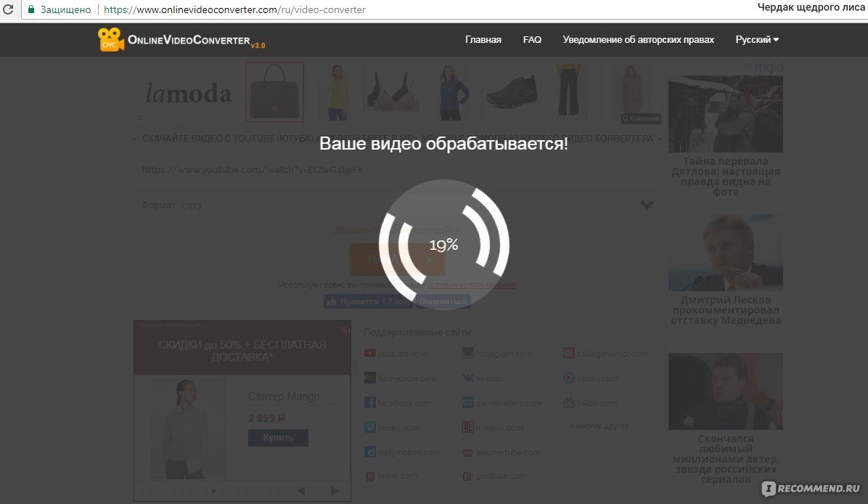Click the vimeo.com site icon
This screenshot has height=504, width=868.
coord(370,428)
